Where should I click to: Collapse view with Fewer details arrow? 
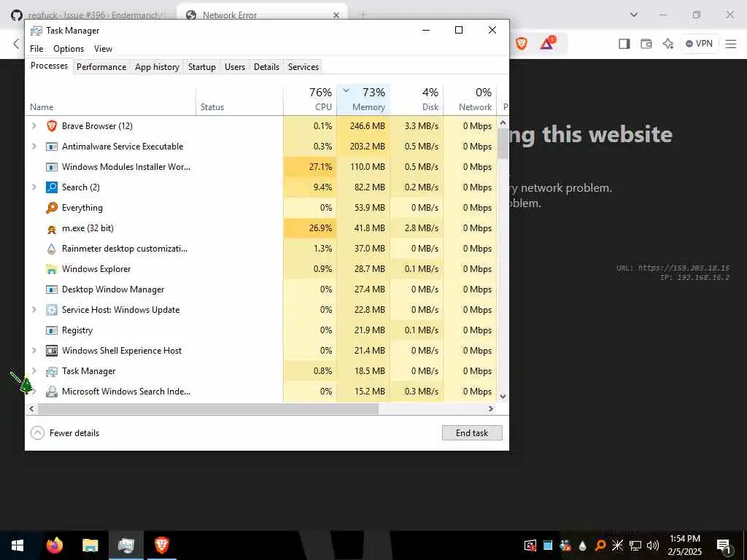pyautogui.click(x=37, y=433)
